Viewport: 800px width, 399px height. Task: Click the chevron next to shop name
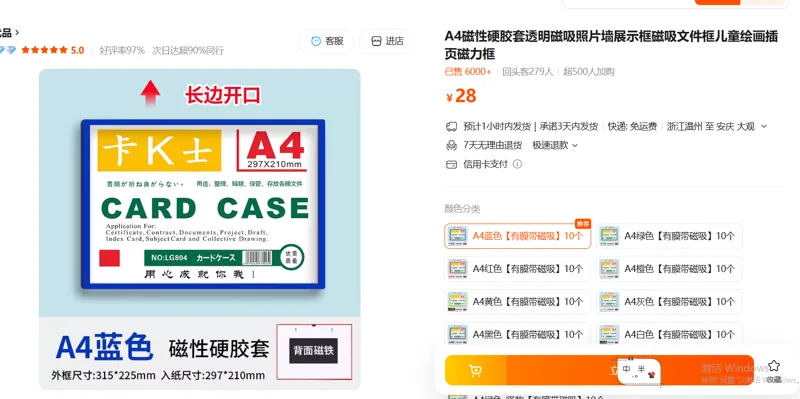click(x=17, y=33)
